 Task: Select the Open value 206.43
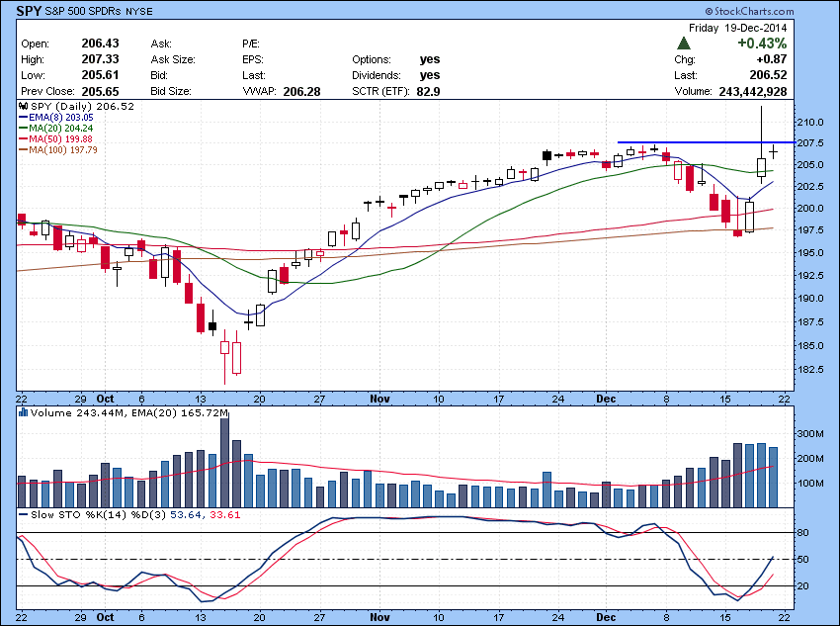click(100, 44)
